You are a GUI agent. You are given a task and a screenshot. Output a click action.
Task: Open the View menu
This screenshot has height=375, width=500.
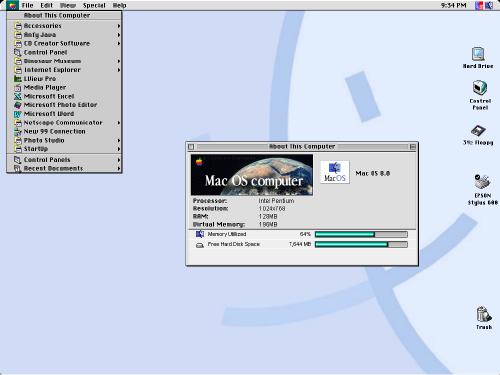68,5
